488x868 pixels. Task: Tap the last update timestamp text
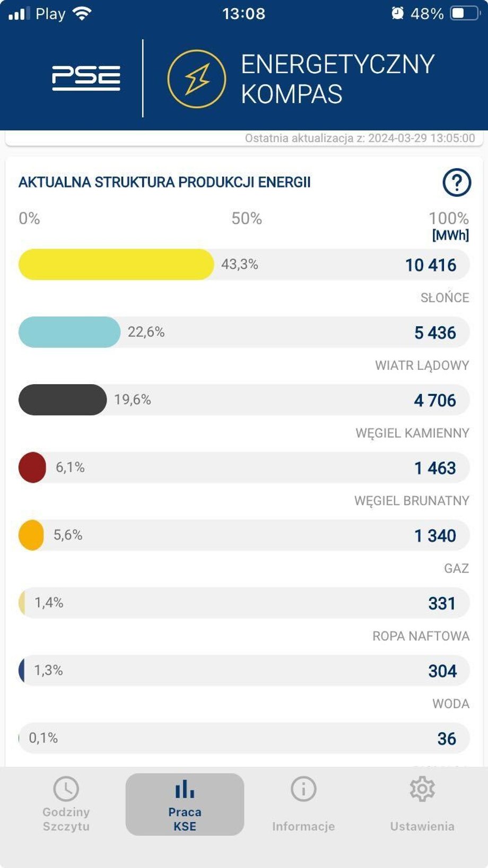coord(360,138)
